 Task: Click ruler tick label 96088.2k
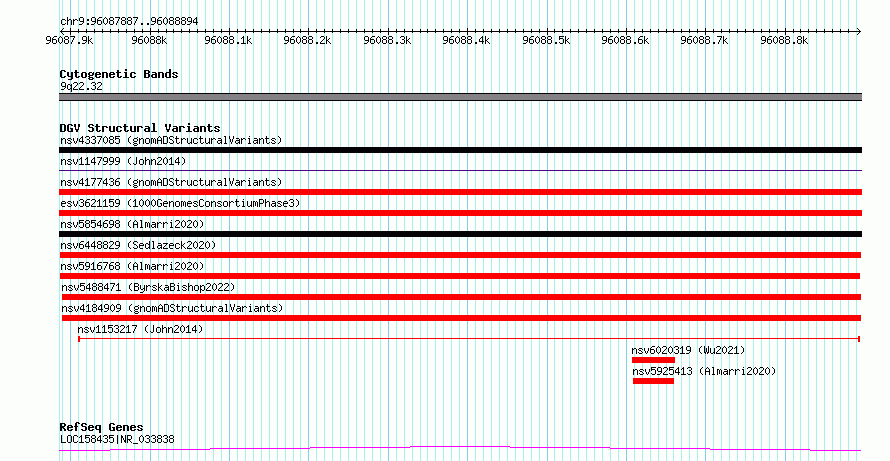click(x=308, y=41)
